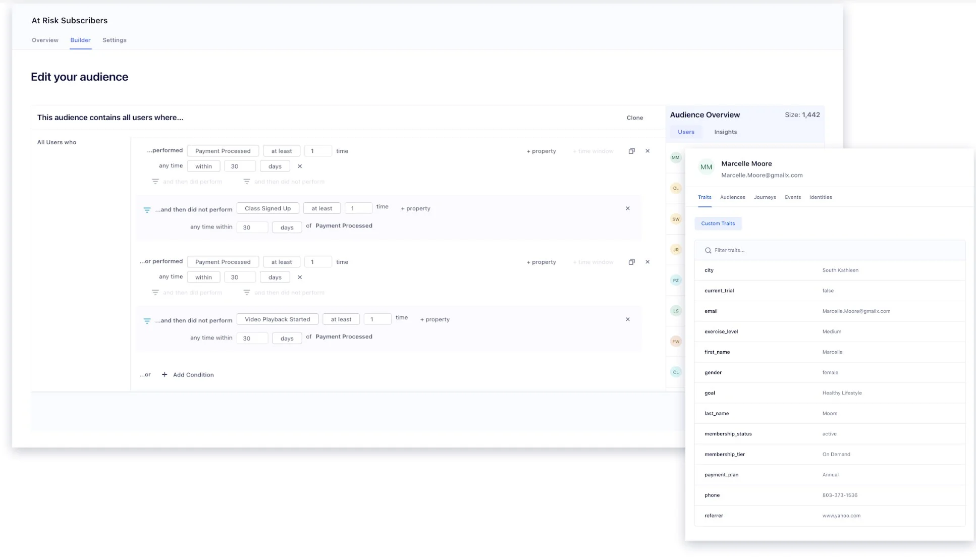
Task: Expand the days dropdown for Class Signed Up condition
Action: click(287, 227)
